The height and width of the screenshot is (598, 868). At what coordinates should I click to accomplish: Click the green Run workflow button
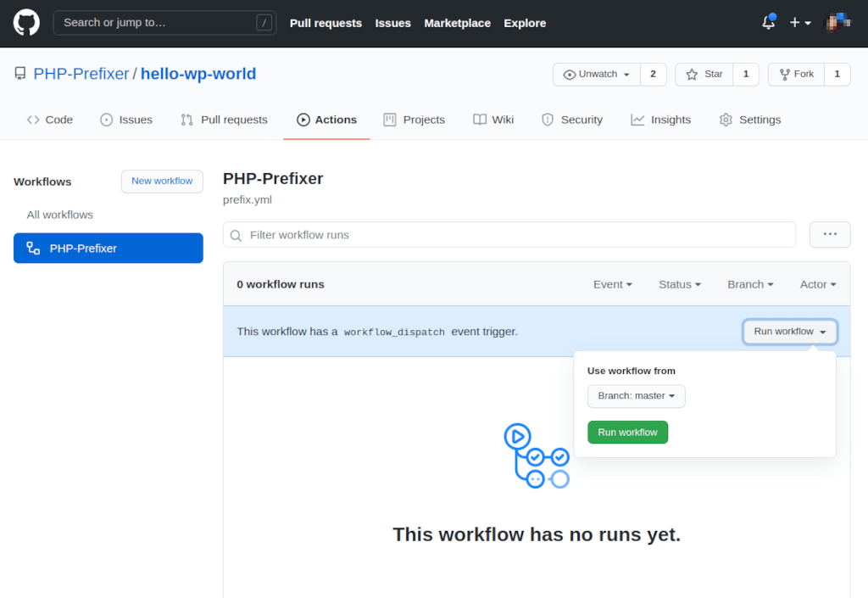(628, 433)
